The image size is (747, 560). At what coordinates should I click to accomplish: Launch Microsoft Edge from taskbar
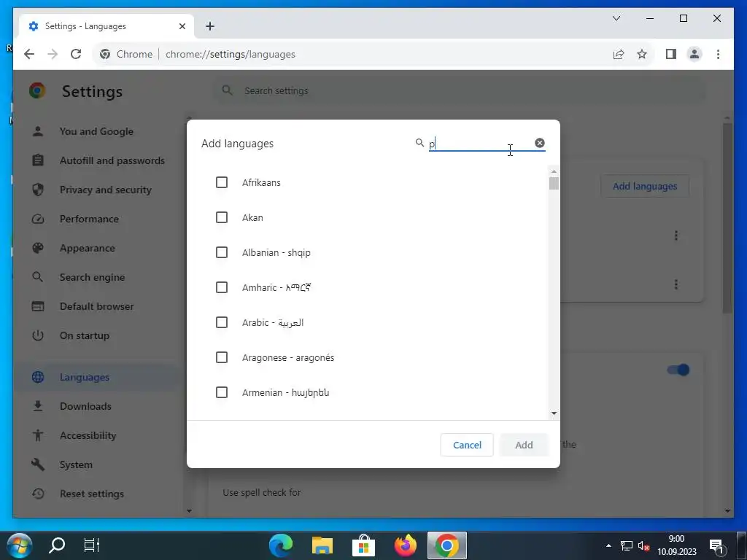281,545
